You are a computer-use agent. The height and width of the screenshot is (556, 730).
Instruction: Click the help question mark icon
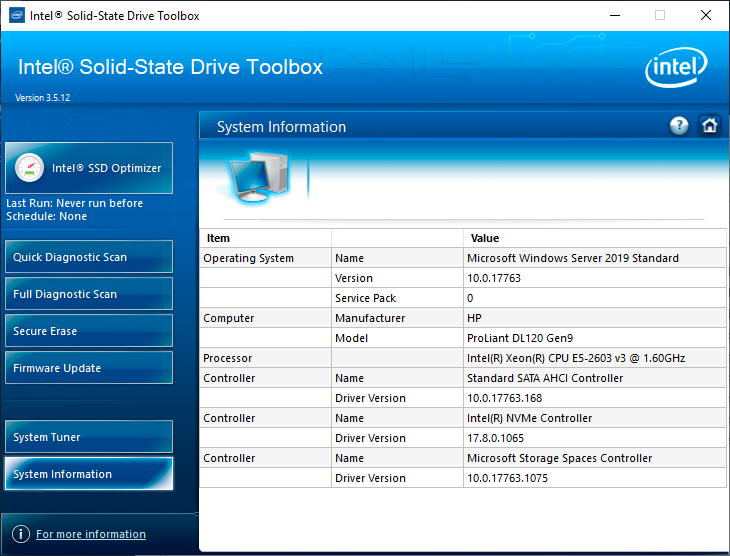[679, 126]
